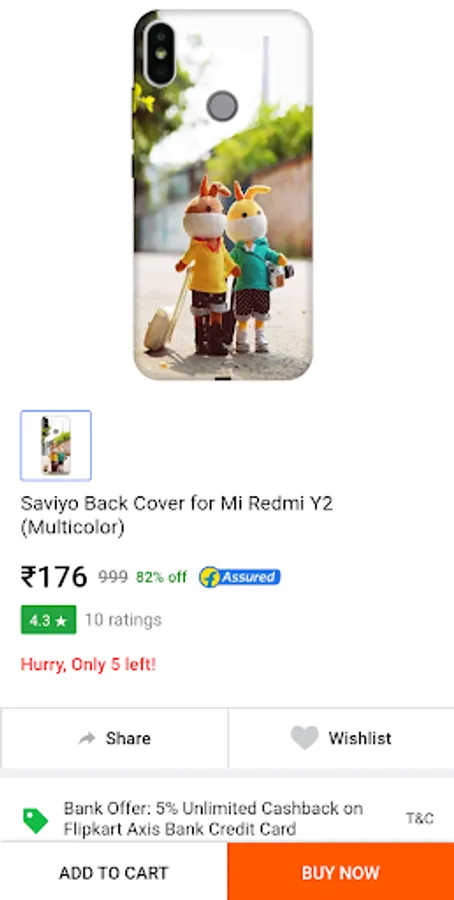The height and width of the screenshot is (900, 454).
Task: Select the phone cover thumbnail image
Action: click(x=56, y=445)
